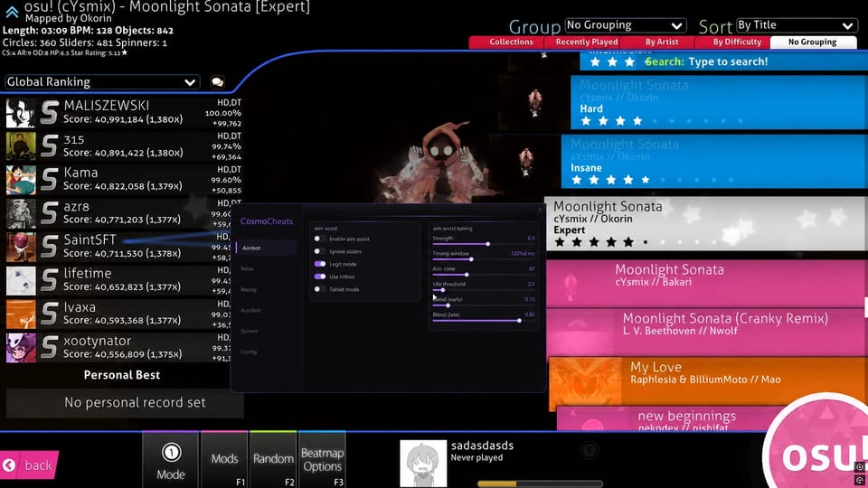Select the By Difficulty tab
Screen dimensions: 868x488
pyautogui.click(x=737, y=42)
